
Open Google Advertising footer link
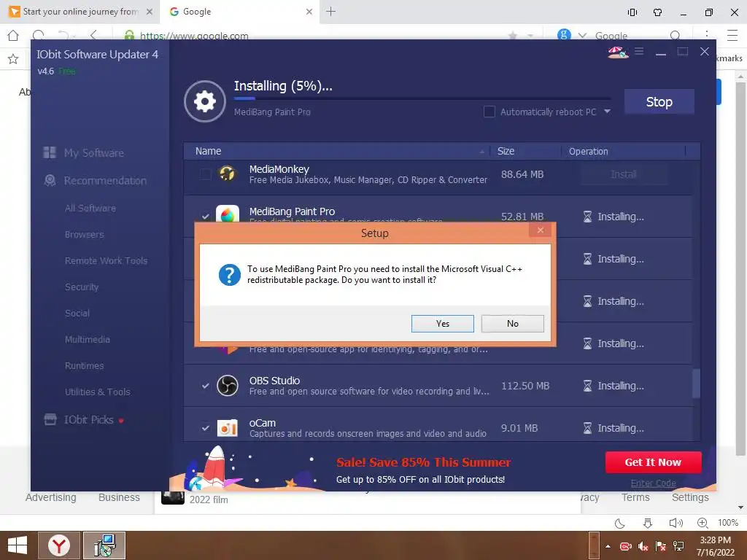(50, 497)
